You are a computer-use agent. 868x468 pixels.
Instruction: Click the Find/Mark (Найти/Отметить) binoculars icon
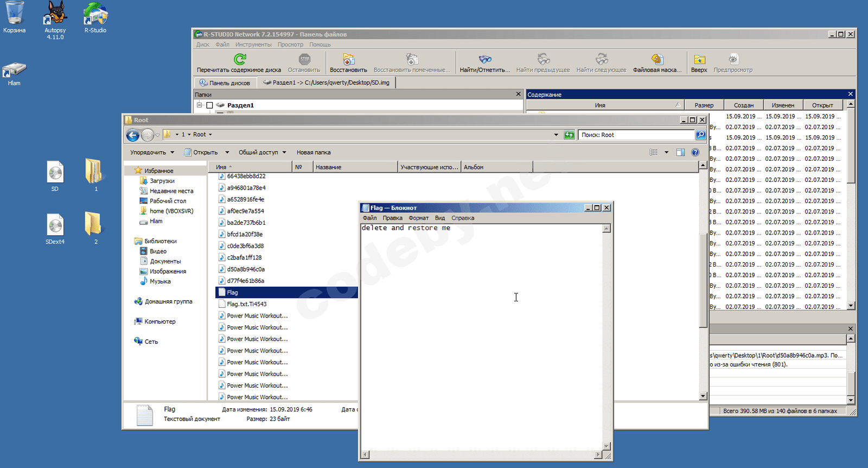(484, 60)
